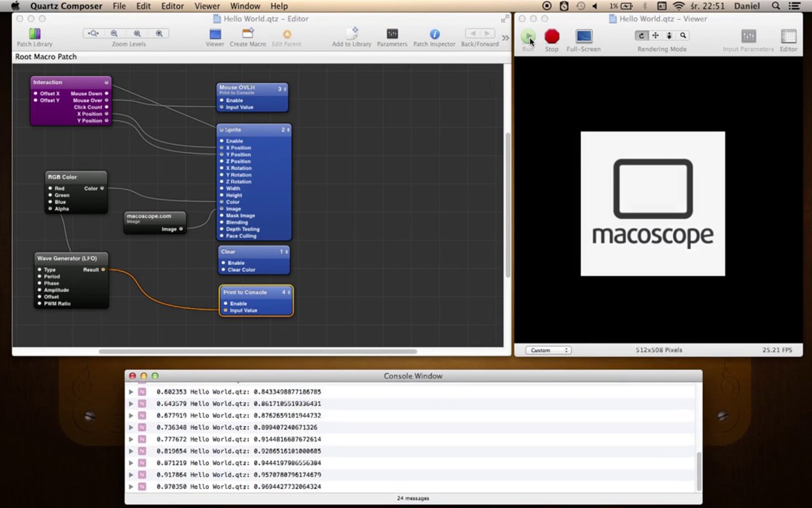Expand the last console message disclosure triangle
This screenshot has height=508, width=812.
pyautogui.click(x=131, y=487)
